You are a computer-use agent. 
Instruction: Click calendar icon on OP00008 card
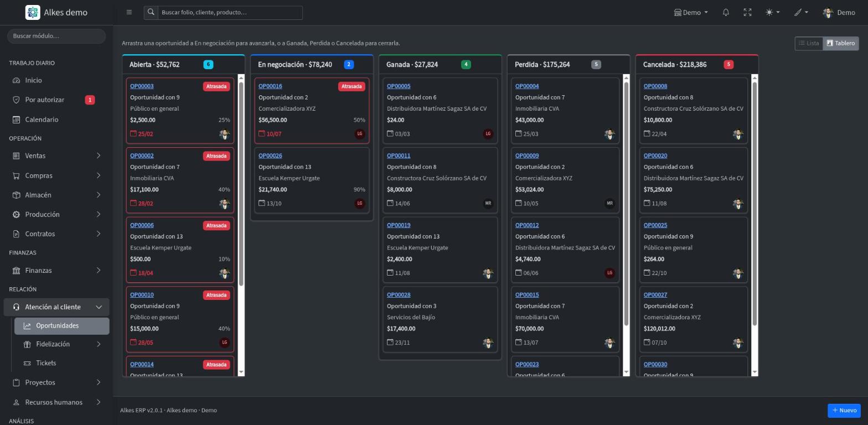647,133
